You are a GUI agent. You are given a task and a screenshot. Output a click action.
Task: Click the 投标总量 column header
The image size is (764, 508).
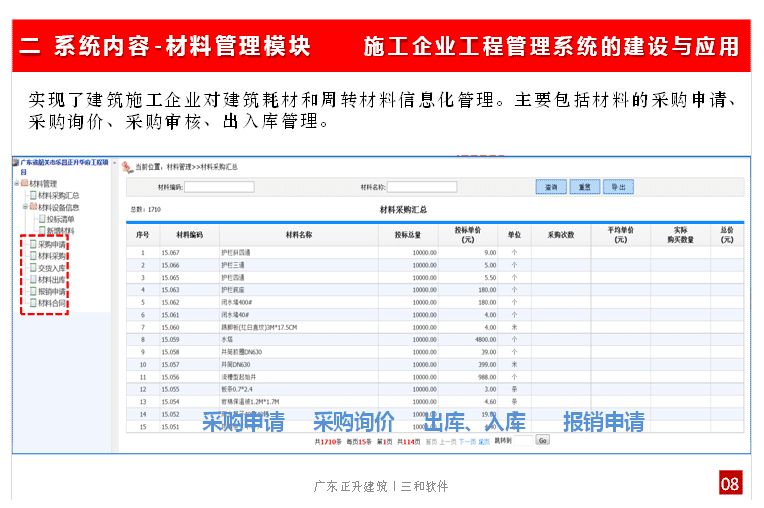click(x=408, y=235)
